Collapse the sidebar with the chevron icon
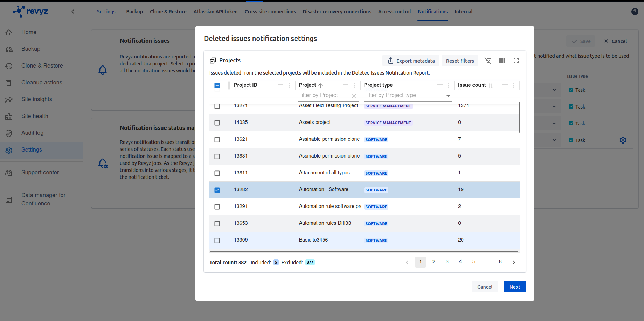This screenshot has width=644, height=321. (73, 12)
